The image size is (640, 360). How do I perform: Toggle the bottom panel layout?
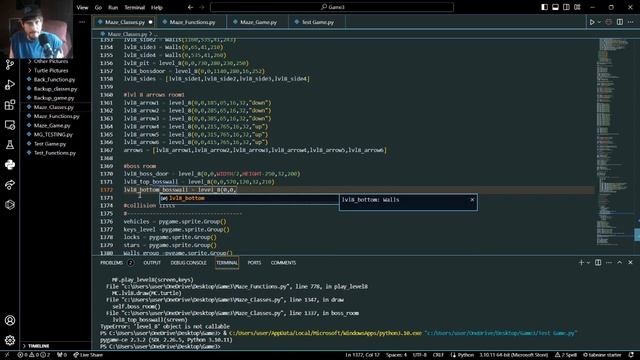(x=556, y=7)
